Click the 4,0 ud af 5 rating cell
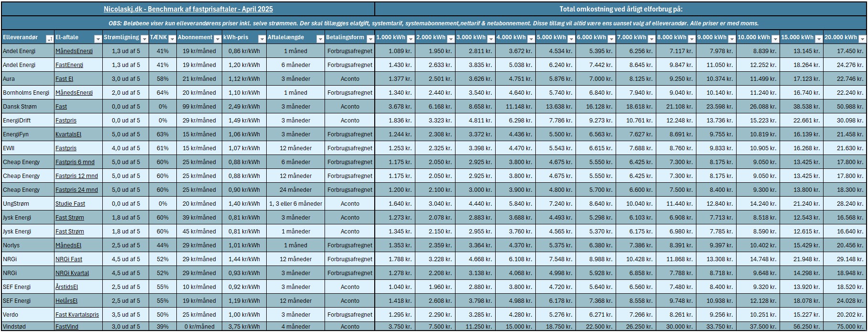The image size is (868, 332). (126, 148)
